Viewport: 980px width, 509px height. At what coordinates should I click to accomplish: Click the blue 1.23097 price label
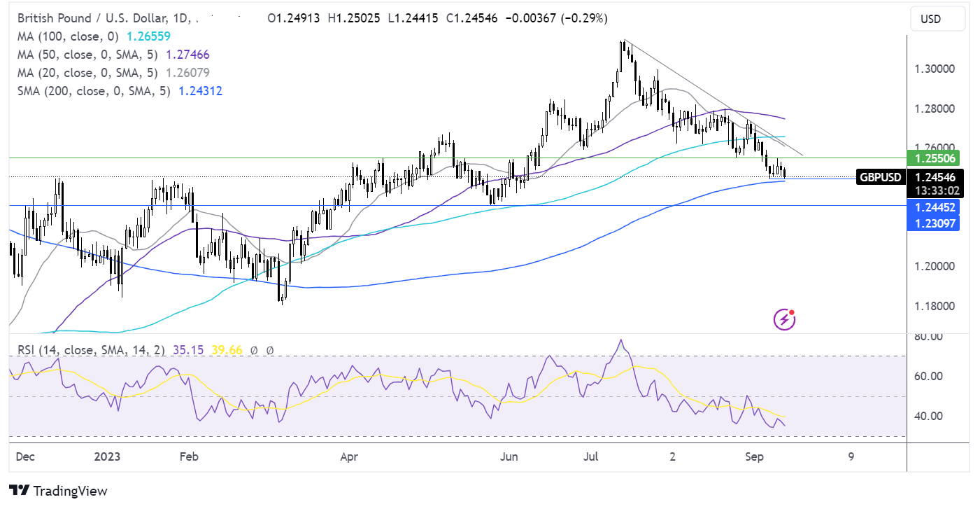pyautogui.click(x=932, y=223)
